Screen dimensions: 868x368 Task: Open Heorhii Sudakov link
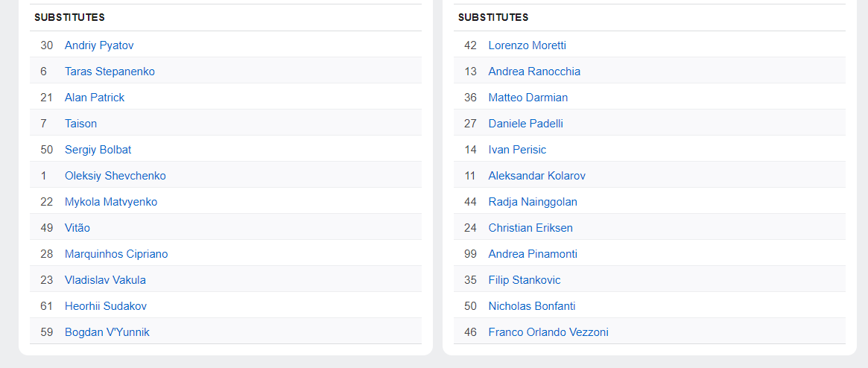(106, 305)
